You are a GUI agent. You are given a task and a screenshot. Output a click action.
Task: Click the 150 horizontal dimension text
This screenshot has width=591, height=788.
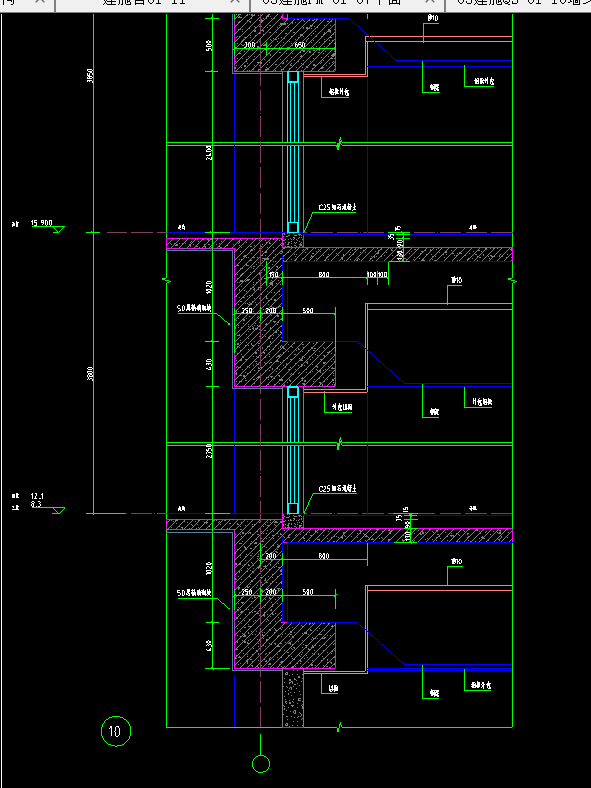273,275
